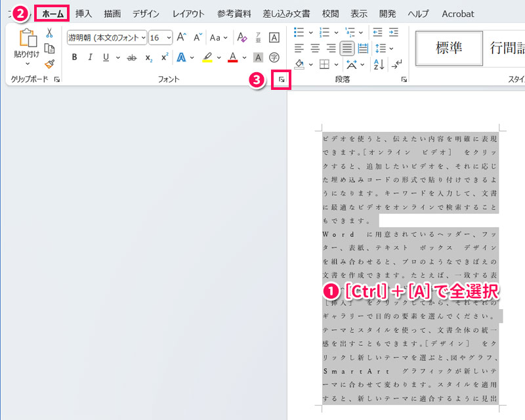Open the 描画 tab
The width and height of the screenshot is (525, 420).
click(x=112, y=14)
